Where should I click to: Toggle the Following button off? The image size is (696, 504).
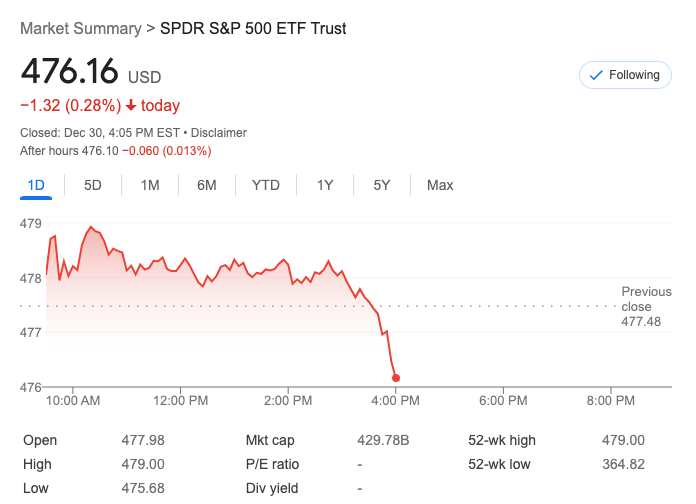(x=625, y=75)
